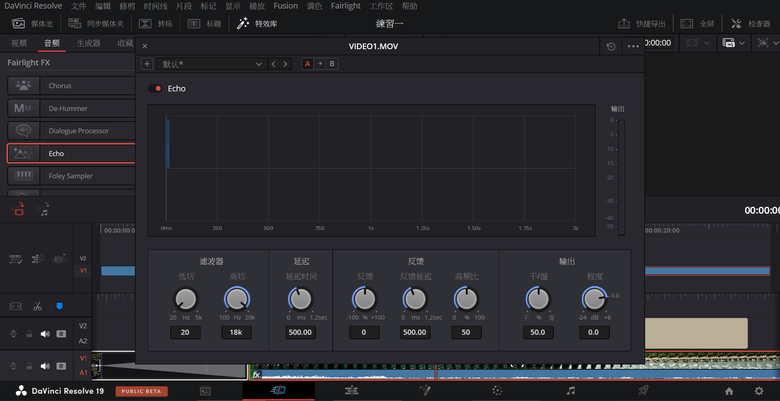Open the dimmed viewer mode dropdown
The height and width of the screenshot is (401, 780).
698,43
